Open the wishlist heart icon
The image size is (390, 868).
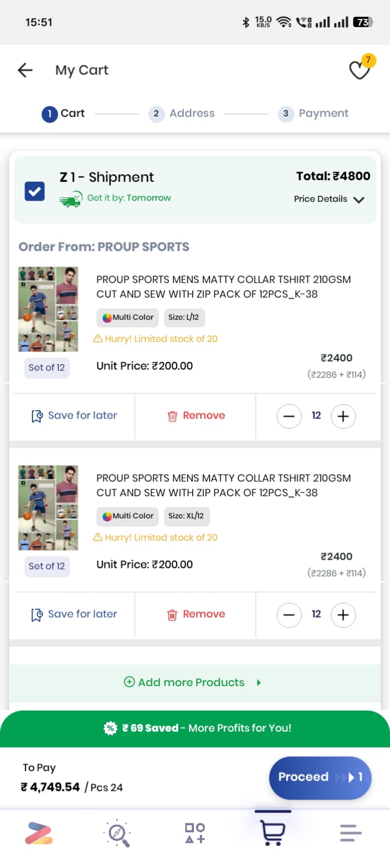pyautogui.click(x=359, y=71)
